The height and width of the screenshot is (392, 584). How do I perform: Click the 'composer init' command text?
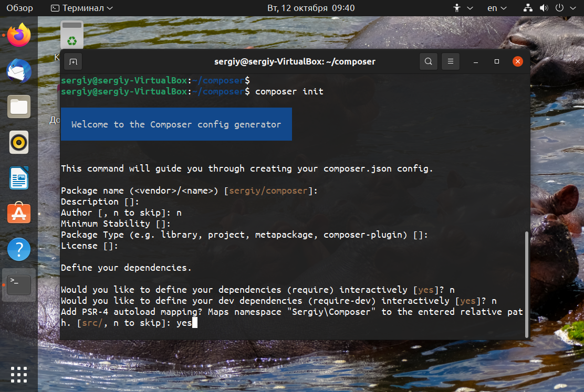[289, 92]
